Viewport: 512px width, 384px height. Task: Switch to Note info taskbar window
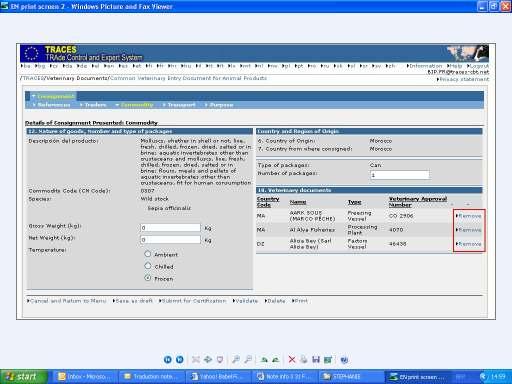pos(284,377)
